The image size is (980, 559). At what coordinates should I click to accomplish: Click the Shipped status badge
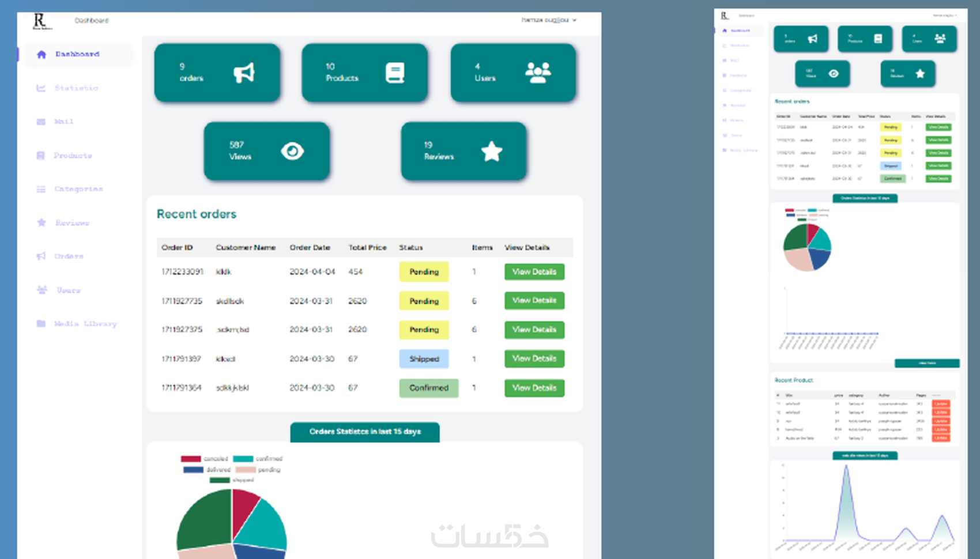coord(424,359)
